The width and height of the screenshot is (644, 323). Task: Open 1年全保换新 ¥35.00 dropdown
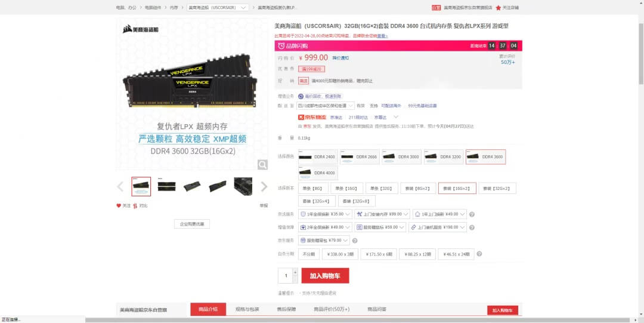coord(325,214)
